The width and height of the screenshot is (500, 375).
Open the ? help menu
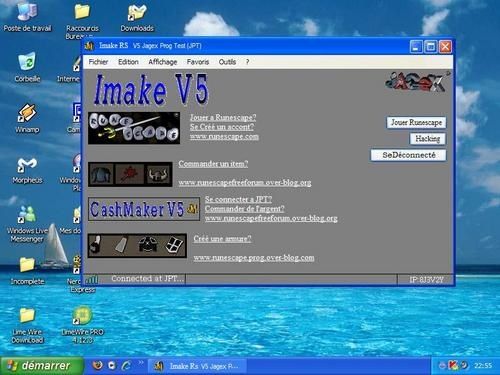[x=247, y=62]
